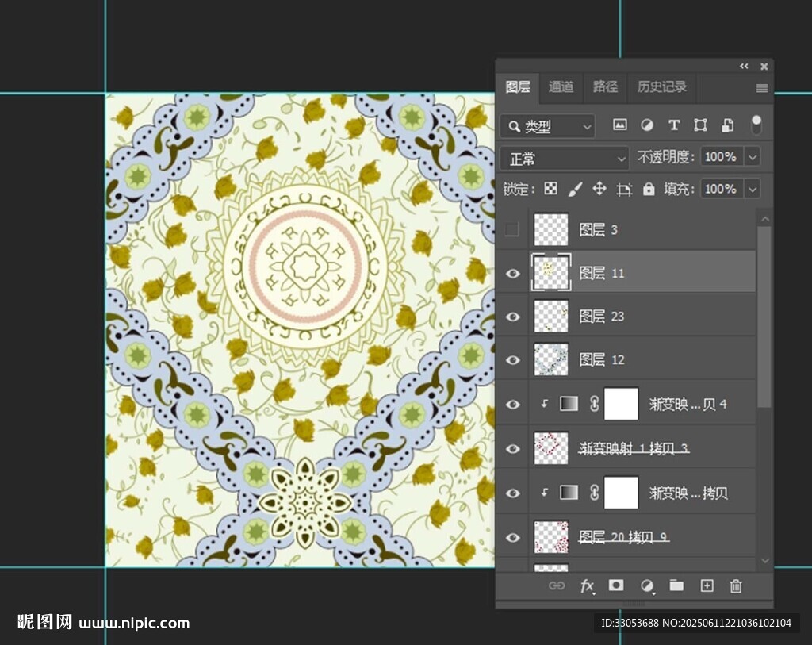This screenshot has width=812, height=645.
Task: Lock transparent pixels icon
Action: pos(550,189)
